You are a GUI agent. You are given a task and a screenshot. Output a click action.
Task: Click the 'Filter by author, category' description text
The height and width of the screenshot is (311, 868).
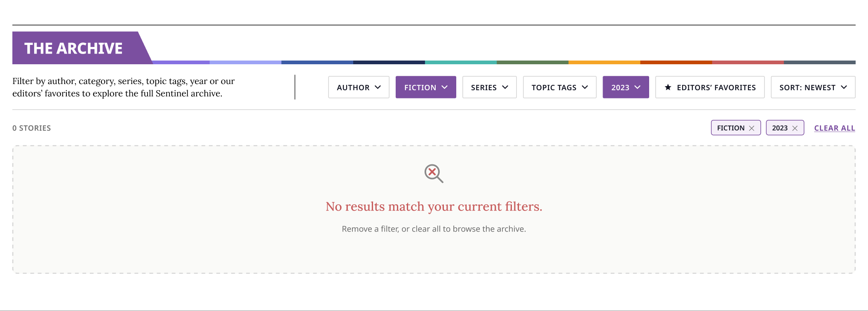click(124, 87)
